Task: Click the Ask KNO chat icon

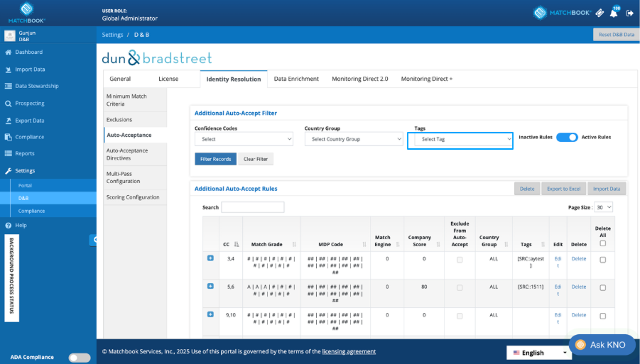Action: (580, 345)
